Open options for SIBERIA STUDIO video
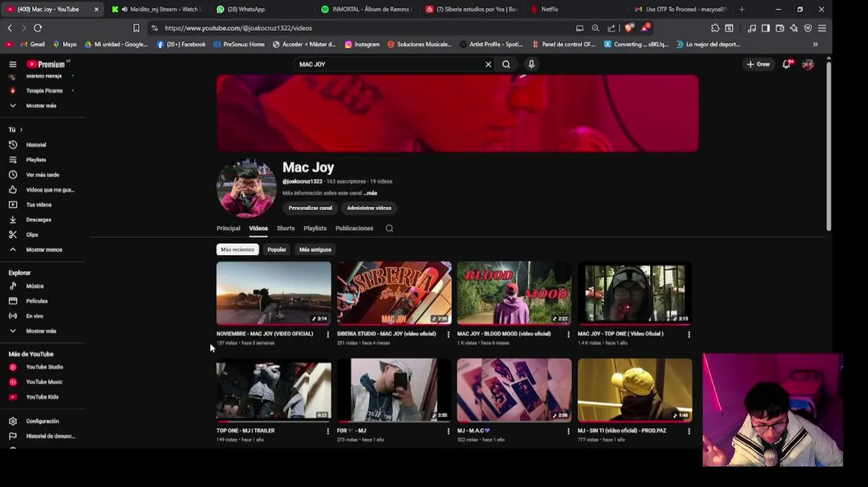This screenshot has height=487, width=868. (x=448, y=334)
